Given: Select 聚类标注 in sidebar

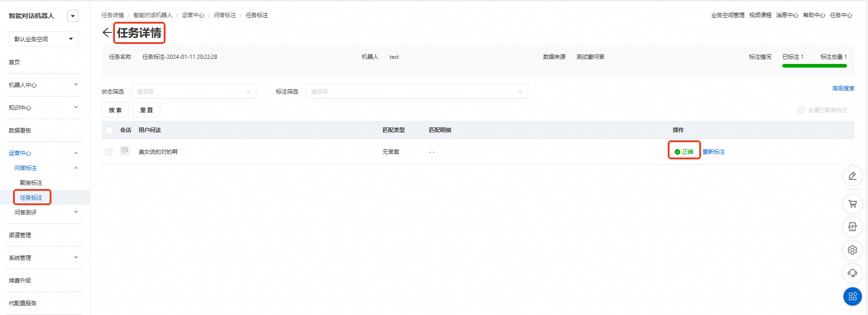Looking at the screenshot, I should coord(31,183).
